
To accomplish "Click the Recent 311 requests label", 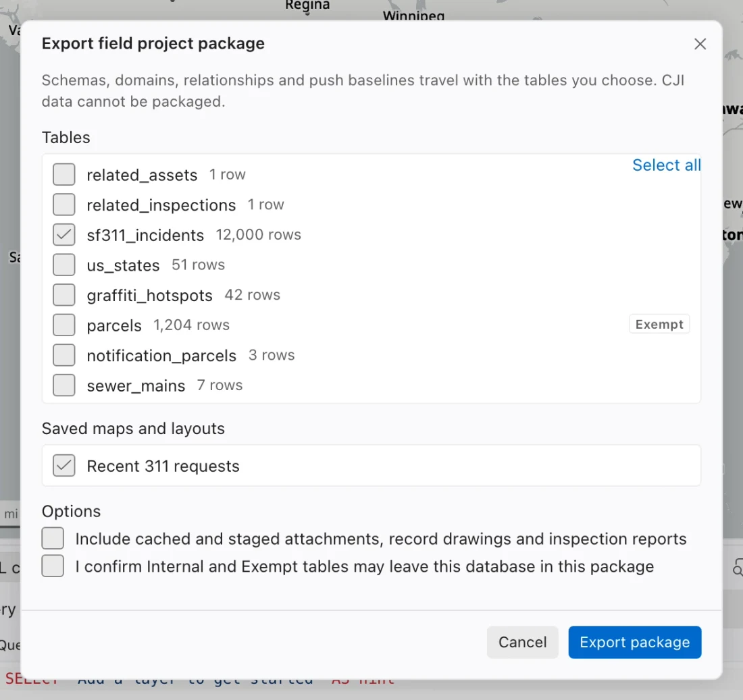I will coord(163,466).
